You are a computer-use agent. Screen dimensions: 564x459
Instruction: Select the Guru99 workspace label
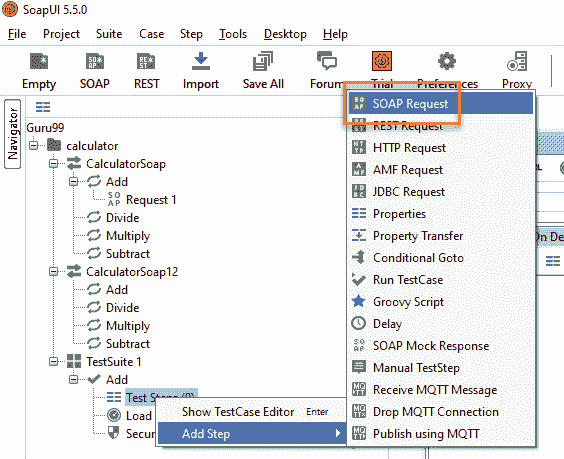tap(45, 127)
